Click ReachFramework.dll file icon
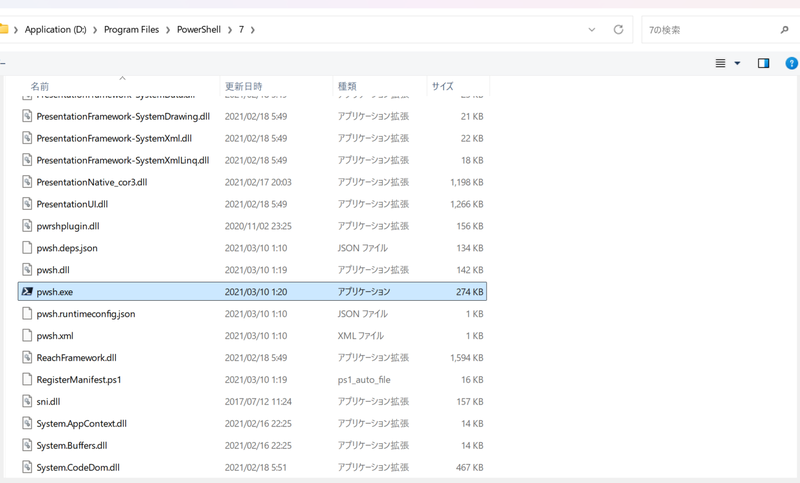Viewport: 800px width, 483px height. [x=27, y=358]
